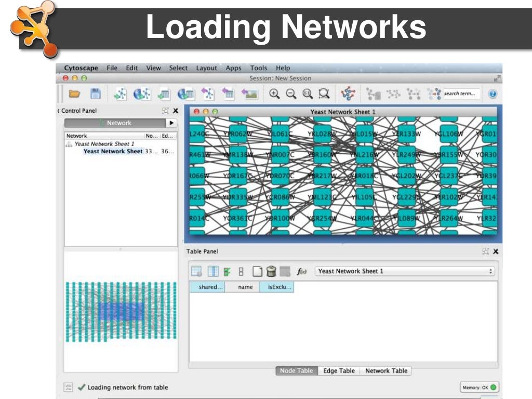Apply preferred layout icon
The width and height of the screenshot is (532, 399).
348,94
